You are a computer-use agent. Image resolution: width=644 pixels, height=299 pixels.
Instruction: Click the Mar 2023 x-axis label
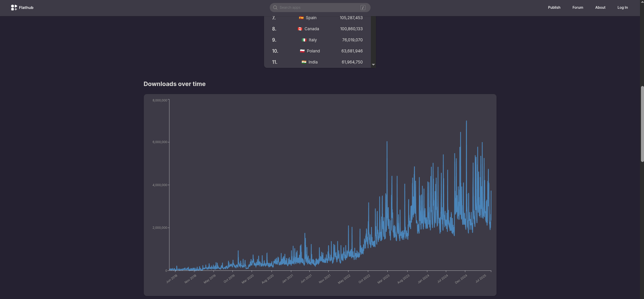pos(383,279)
